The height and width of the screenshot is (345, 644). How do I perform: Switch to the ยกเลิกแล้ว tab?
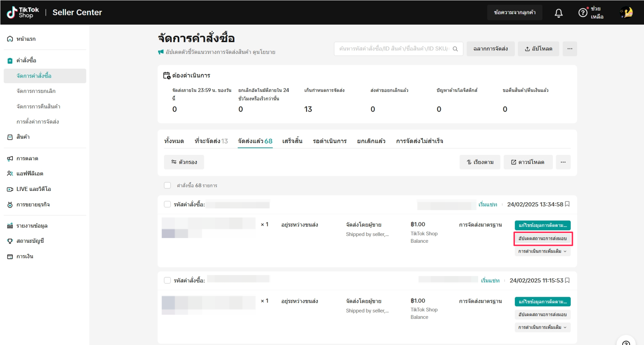pos(371,141)
